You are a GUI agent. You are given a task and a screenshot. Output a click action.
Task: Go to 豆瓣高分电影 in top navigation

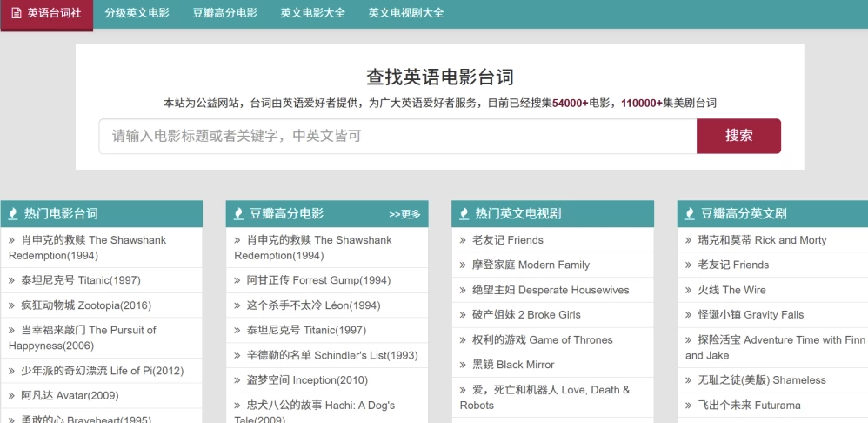224,13
